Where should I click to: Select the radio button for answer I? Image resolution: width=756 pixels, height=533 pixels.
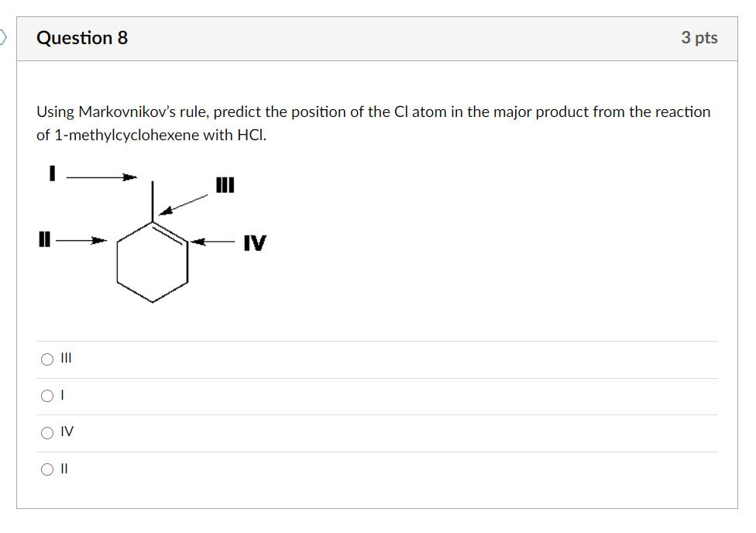tap(46, 395)
